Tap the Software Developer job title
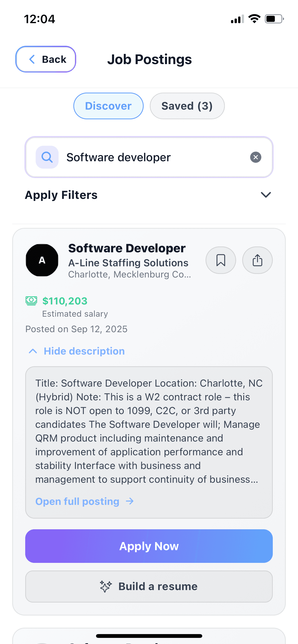Image resolution: width=298 pixels, height=644 pixels. 127,248
